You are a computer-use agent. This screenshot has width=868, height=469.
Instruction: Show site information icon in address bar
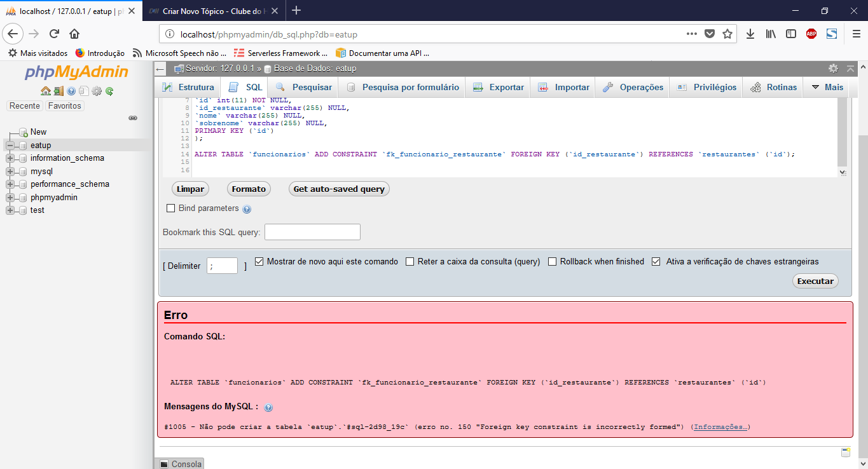point(169,34)
